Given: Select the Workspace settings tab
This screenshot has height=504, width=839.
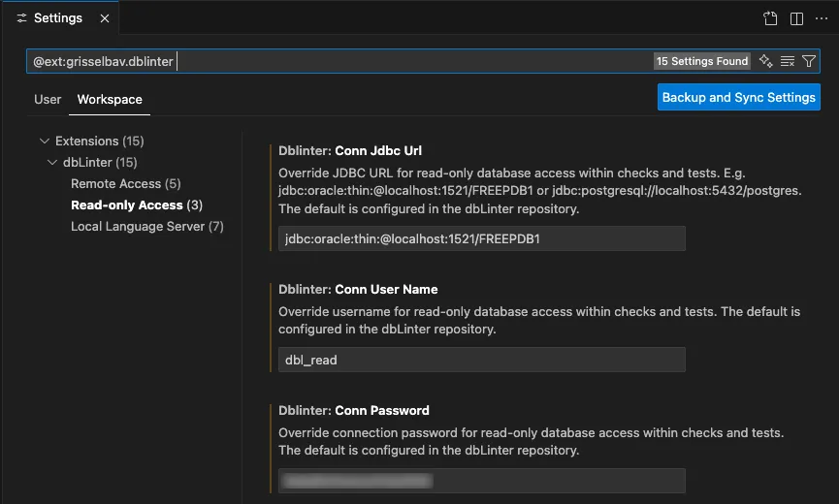Looking at the screenshot, I should point(110,99).
